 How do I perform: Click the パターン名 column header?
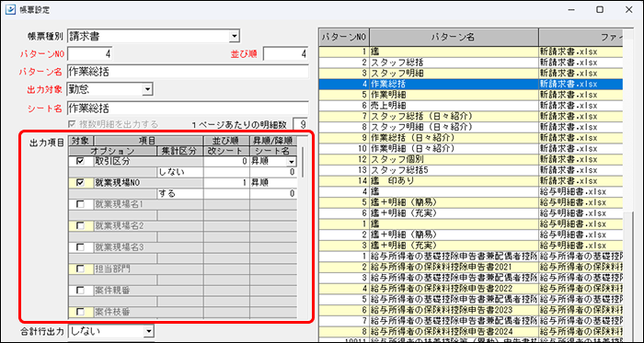coord(454,38)
